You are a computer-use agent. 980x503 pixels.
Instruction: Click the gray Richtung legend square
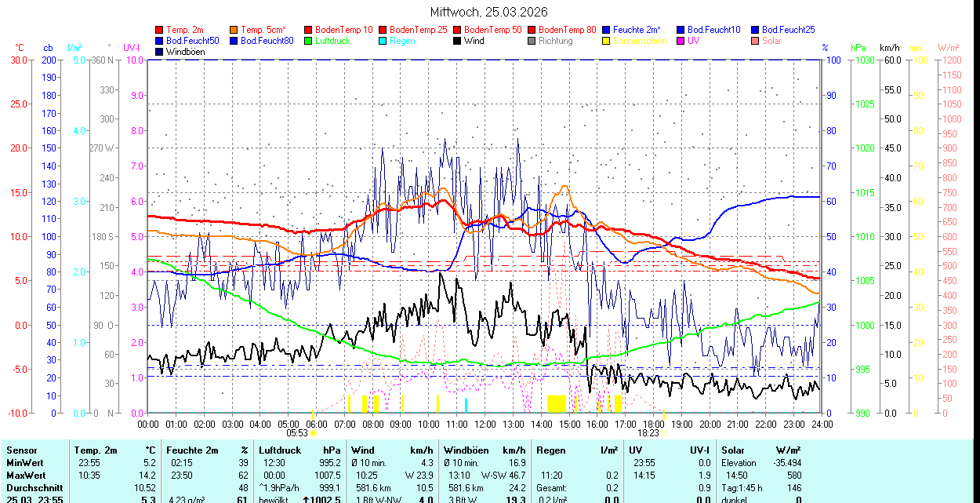point(532,41)
